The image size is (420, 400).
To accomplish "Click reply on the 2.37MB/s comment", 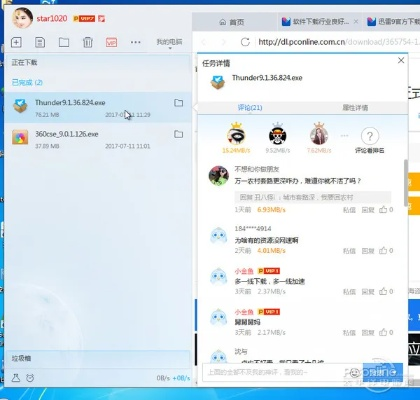I will click(x=368, y=292).
